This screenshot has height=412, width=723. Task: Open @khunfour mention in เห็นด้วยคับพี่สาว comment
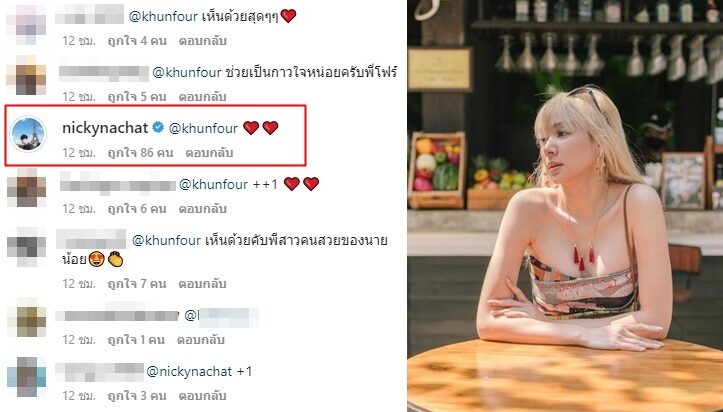pyautogui.click(x=166, y=241)
